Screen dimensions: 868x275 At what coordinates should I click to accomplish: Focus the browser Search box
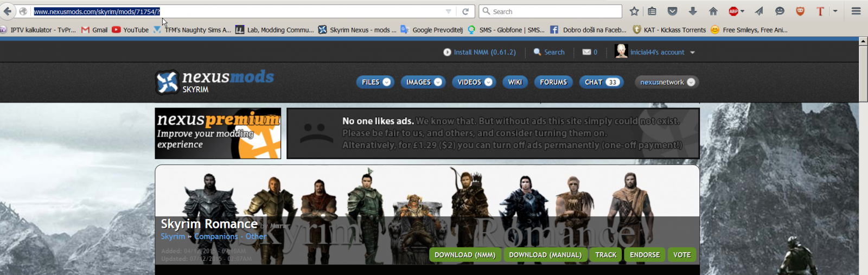pos(550,11)
